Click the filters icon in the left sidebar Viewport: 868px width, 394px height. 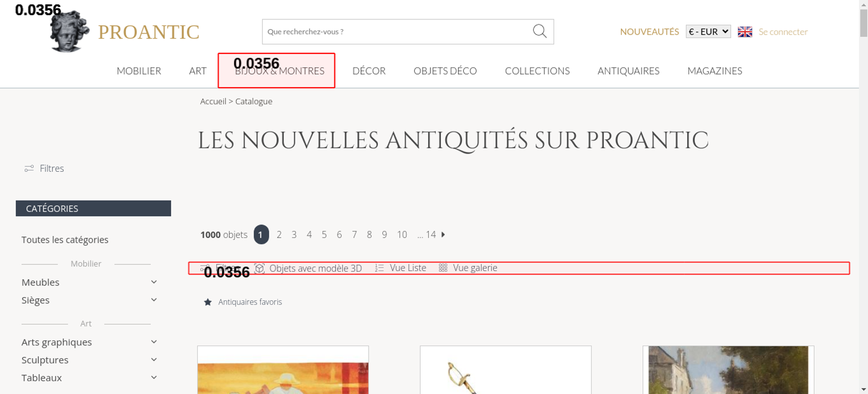[29, 168]
